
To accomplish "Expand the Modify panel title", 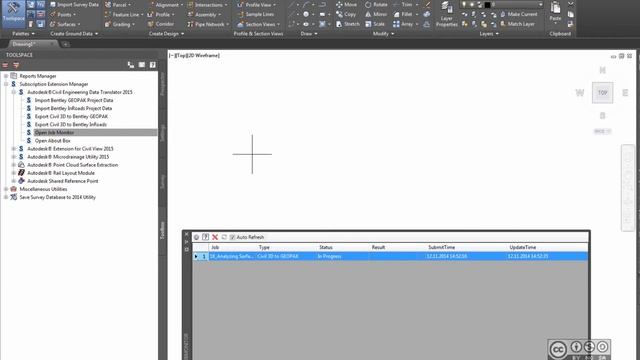I will pyautogui.click(x=383, y=33).
